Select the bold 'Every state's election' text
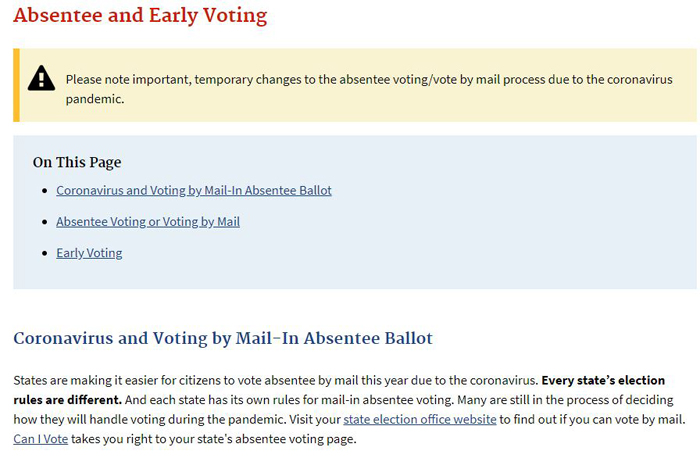This screenshot has width=700, height=458. click(603, 380)
